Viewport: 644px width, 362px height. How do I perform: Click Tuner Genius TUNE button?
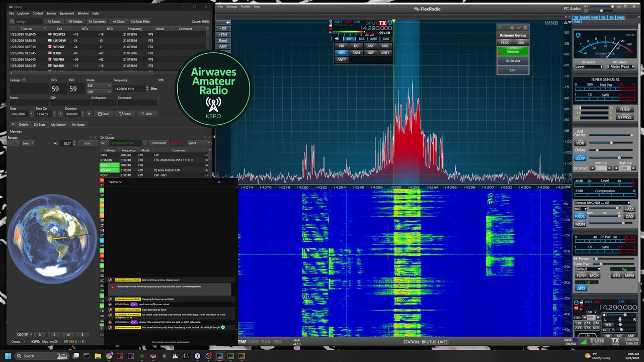tap(625, 110)
